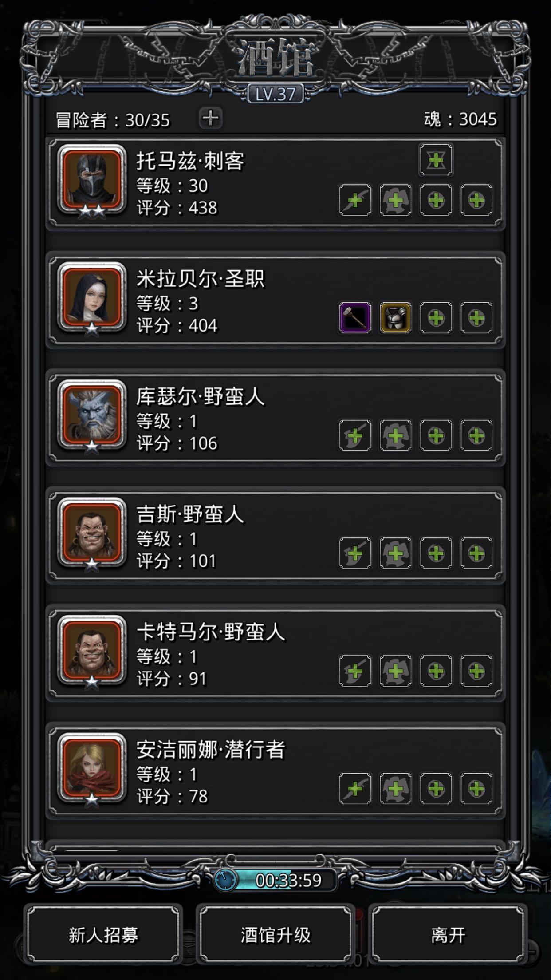Add armor in 库瑟尔·野蛮人's empty armor slot
Image resolution: width=551 pixels, height=980 pixels.
tap(395, 435)
